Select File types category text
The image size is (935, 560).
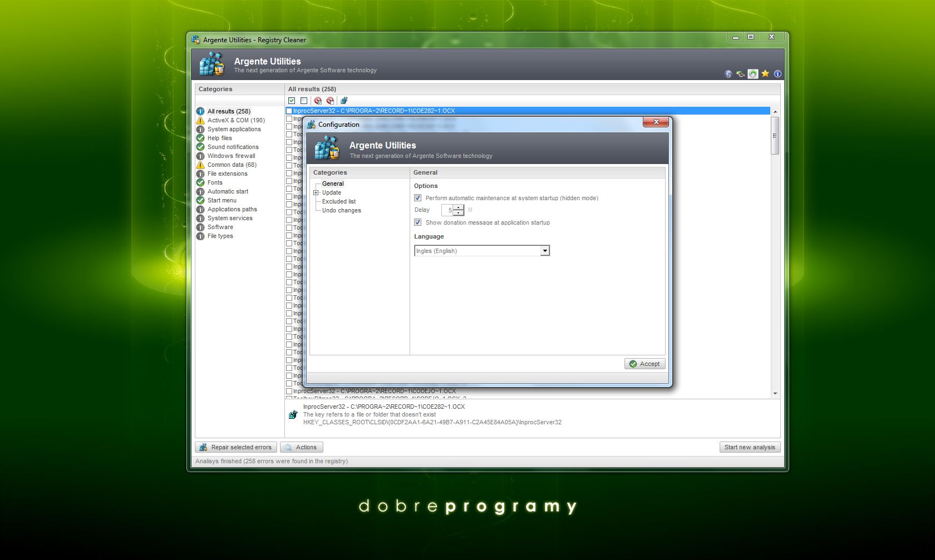click(220, 236)
